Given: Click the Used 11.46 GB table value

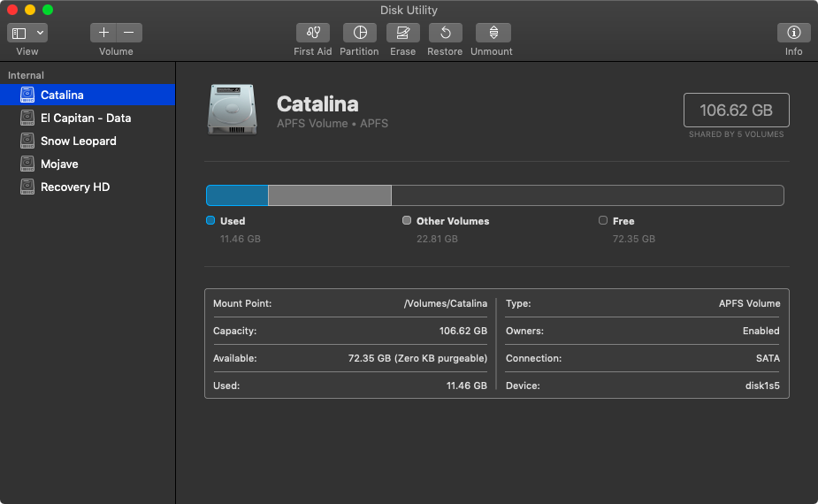Looking at the screenshot, I should [467, 386].
